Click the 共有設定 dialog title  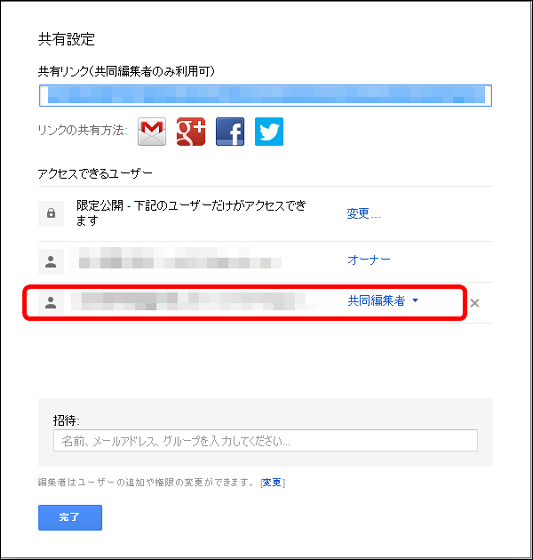(x=66, y=39)
